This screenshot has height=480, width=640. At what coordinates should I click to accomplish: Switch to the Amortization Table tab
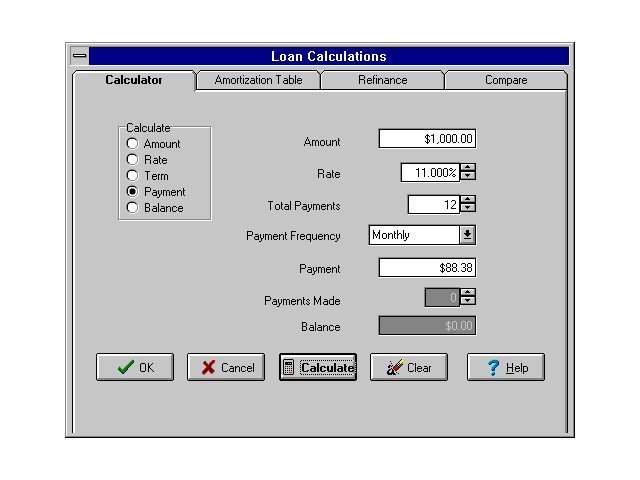258,80
